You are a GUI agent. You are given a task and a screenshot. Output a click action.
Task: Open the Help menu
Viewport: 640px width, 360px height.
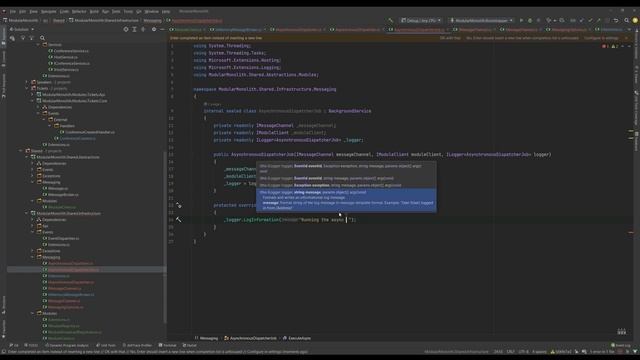point(166,11)
